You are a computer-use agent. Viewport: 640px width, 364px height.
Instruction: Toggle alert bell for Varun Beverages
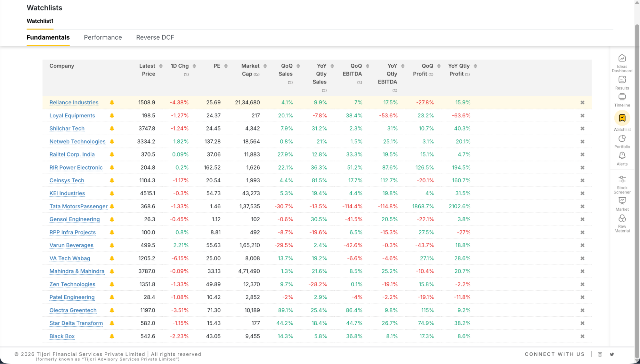point(112,245)
